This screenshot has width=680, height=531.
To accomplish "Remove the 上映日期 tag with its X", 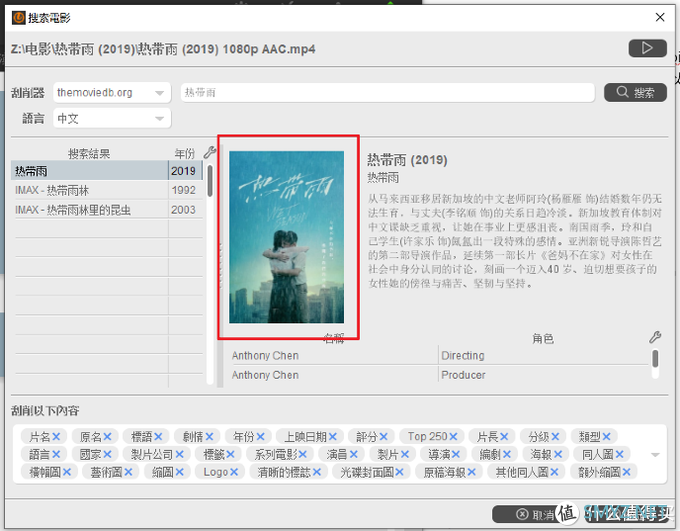I will click(333, 436).
